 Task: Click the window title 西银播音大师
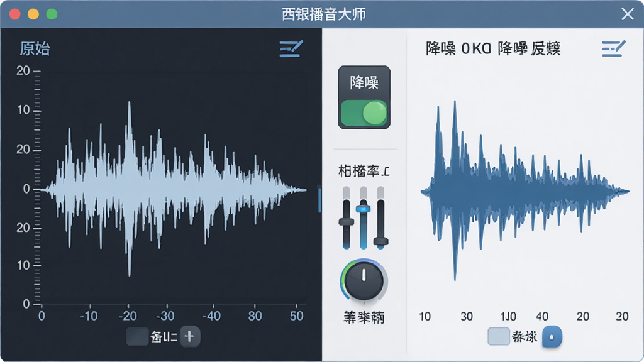324,14
